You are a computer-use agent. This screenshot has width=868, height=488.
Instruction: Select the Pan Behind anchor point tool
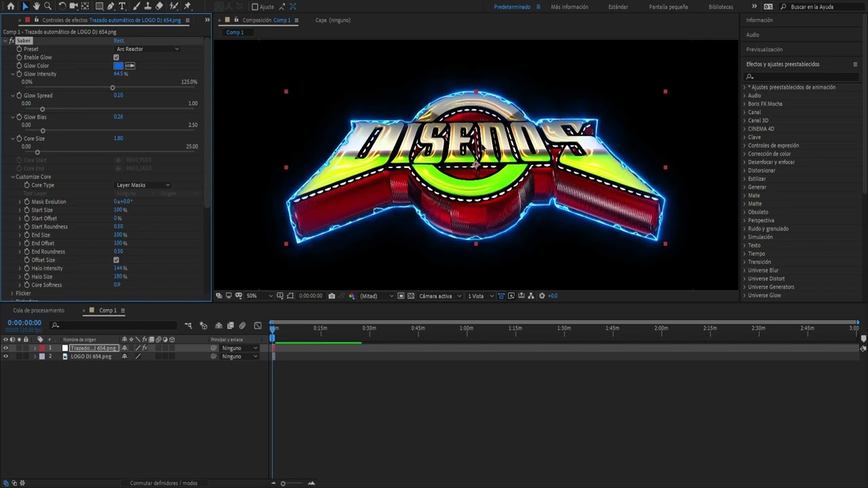[x=85, y=6]
